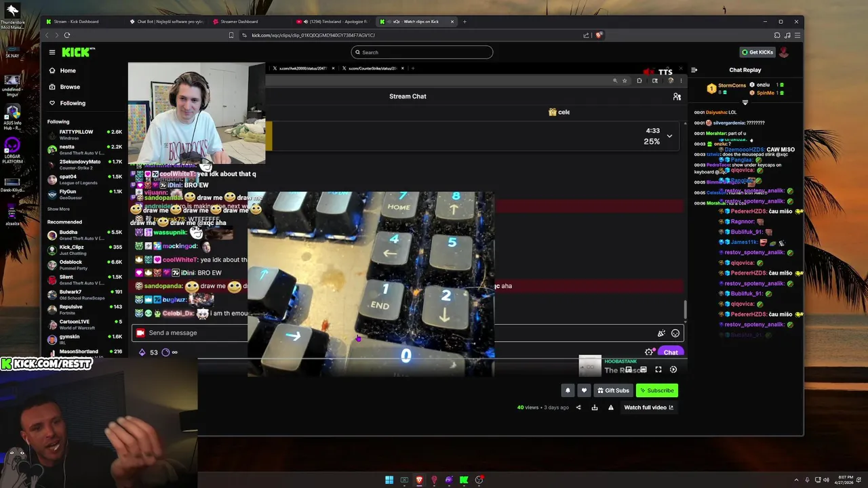Focus the Kick Search field

(422, 52)
